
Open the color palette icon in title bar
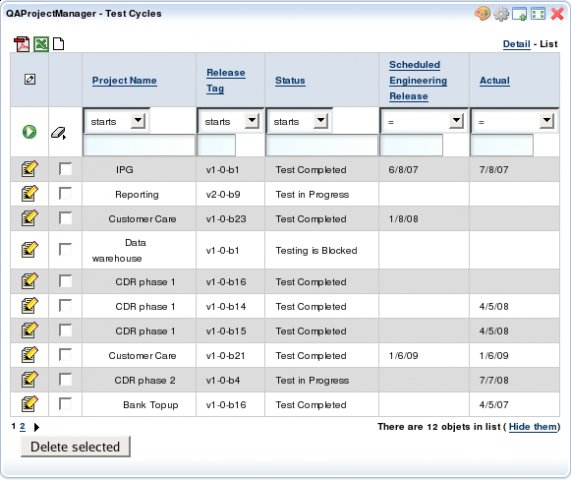483,14
